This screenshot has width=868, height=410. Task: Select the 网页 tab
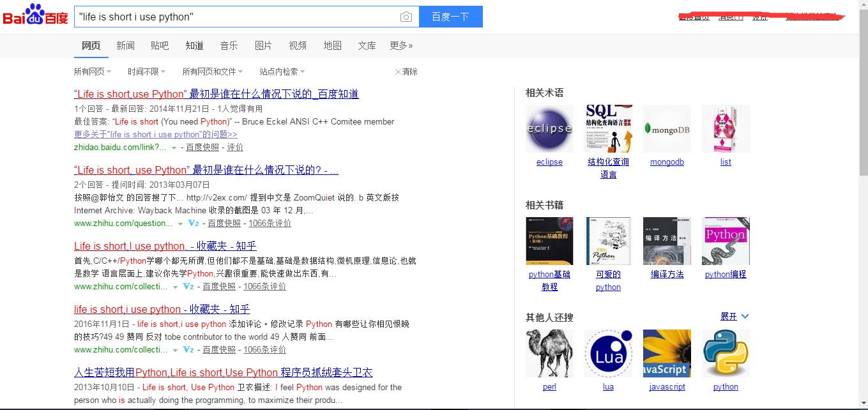point(91,45)
